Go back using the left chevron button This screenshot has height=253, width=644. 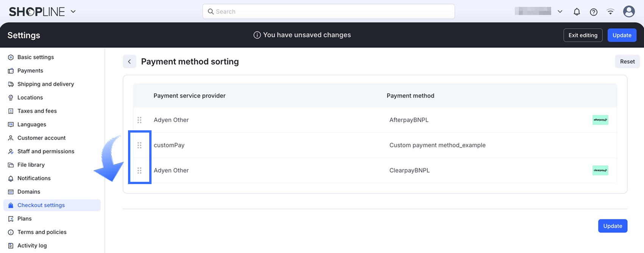[x=130, y=61]
